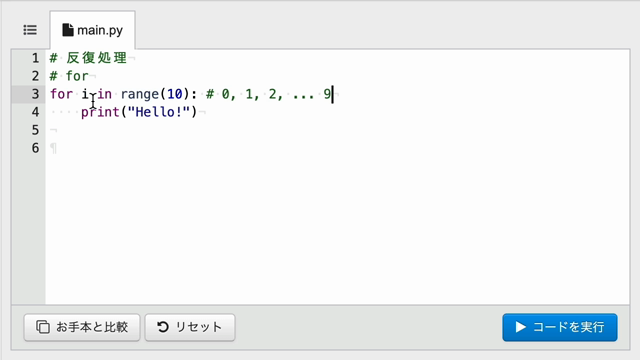The image size is (640, 360).
Task: Click line number 4 in the gutter
Action: [36, 112]
